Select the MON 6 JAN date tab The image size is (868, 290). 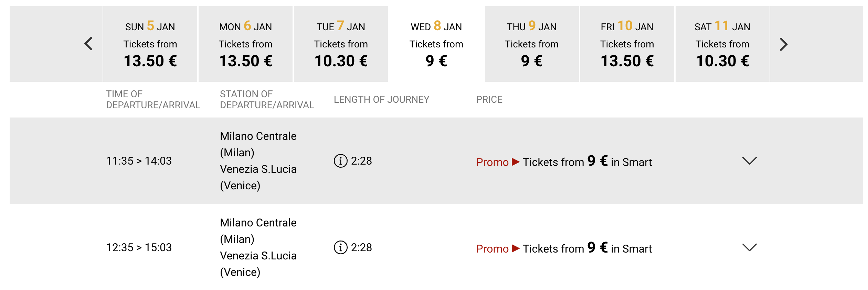(x=245, y=44)
